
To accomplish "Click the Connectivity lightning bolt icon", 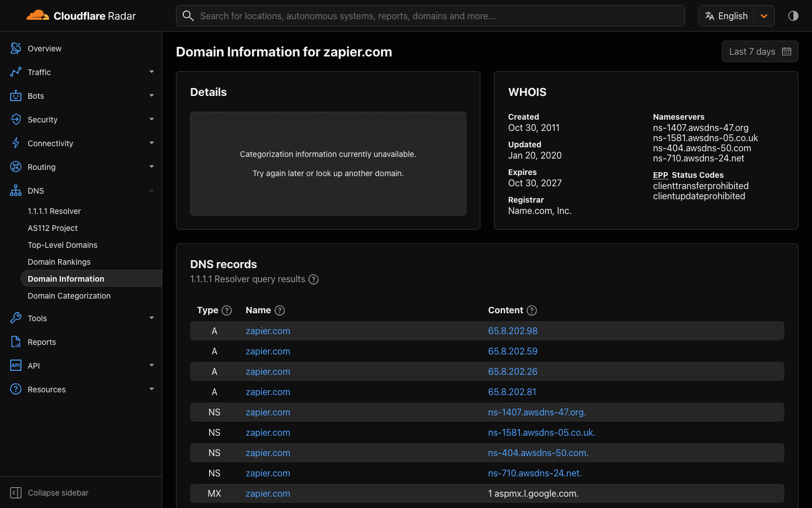I will (x=16, y=143).
